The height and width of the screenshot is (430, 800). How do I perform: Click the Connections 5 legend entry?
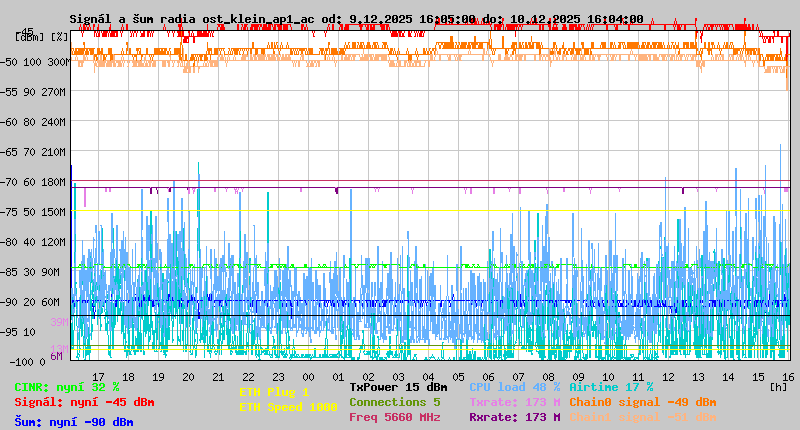pos(394,402)
